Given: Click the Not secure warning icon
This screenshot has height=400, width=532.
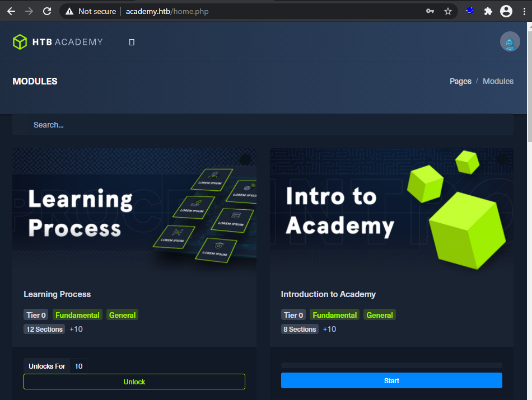Looking at the screenshot, I should click(69, 12).
